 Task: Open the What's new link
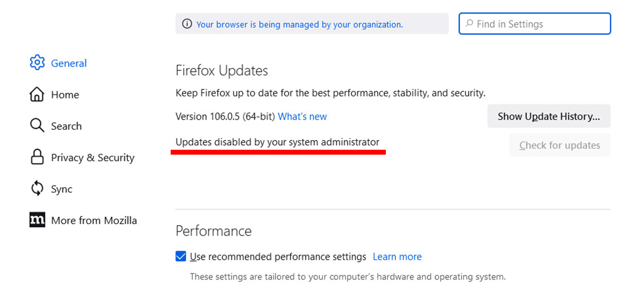pos(302,116)
